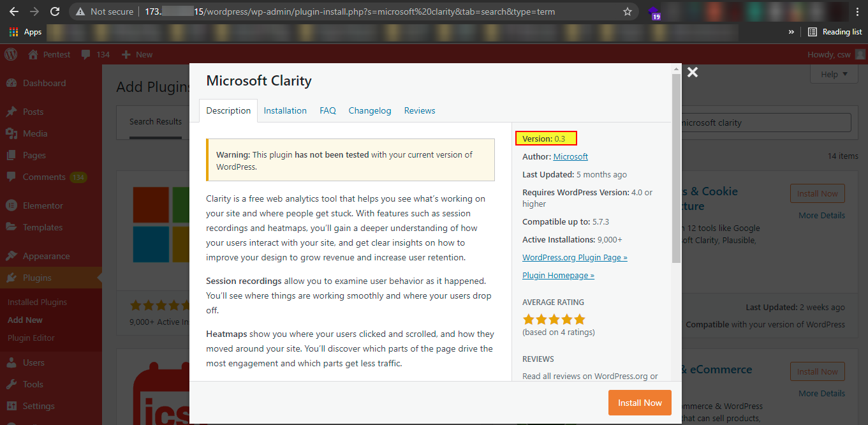The width and height of the screenshot is (868, 425).
Task: Click the Plugins plug icon
Action: (x=11, y=278)
